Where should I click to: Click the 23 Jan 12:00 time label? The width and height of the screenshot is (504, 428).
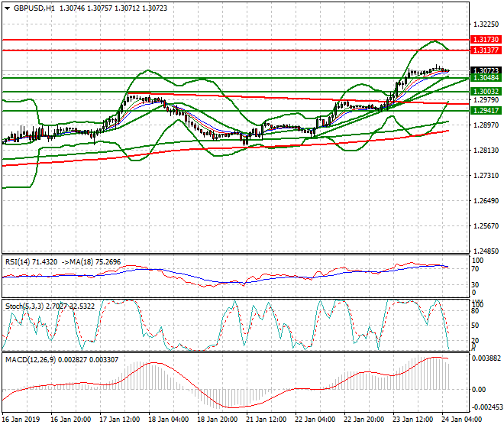click(412, 420)
